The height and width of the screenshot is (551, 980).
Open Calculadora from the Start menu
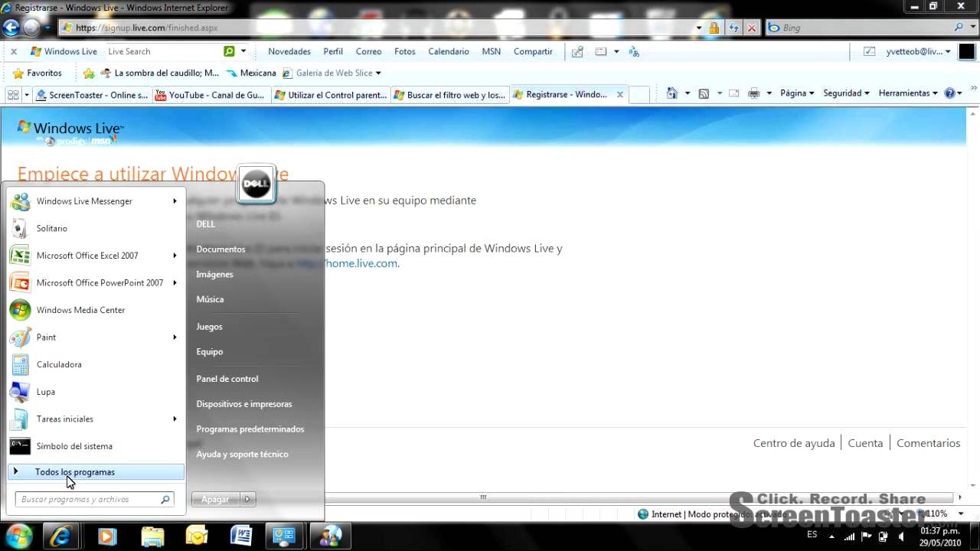(96, 364)
